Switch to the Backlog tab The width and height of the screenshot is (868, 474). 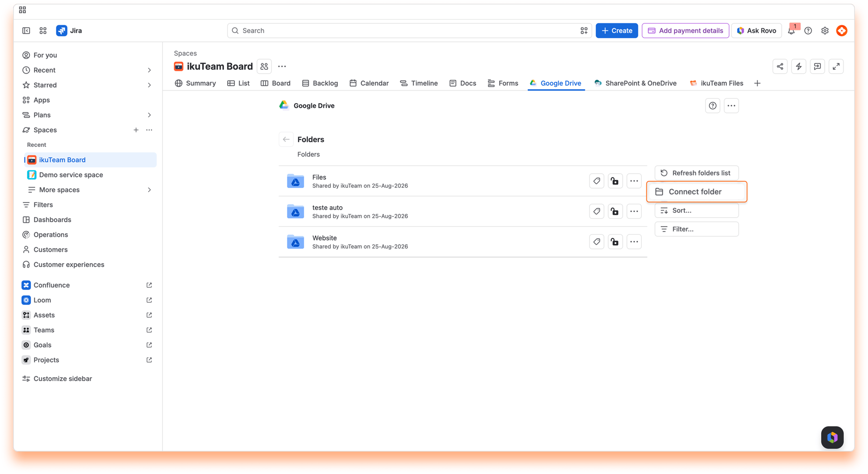point(320,83)
